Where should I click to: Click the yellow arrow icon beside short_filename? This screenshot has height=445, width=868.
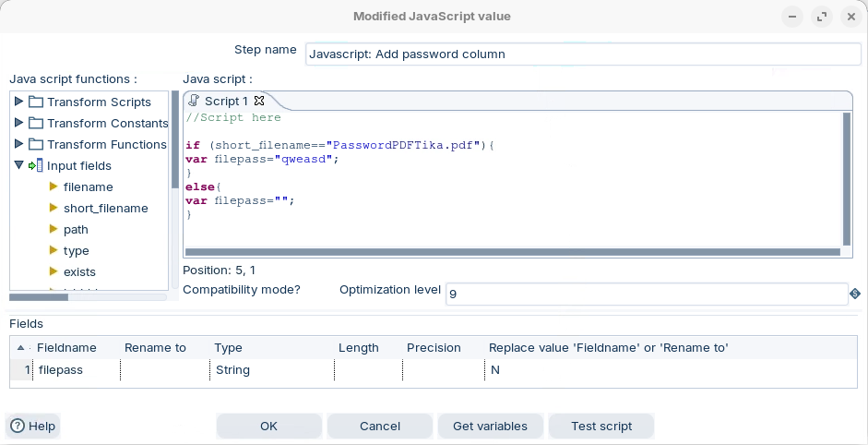point(54,208)
